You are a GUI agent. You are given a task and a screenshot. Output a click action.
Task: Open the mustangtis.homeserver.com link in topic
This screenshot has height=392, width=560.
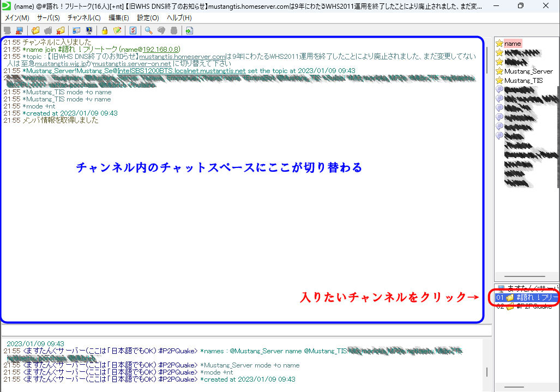point(182,56)
